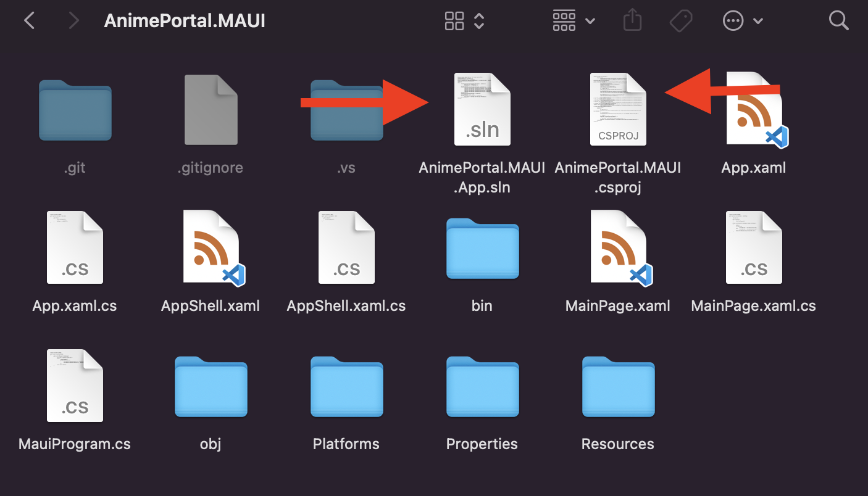The width and height of the screenshot is (868, 496).
Task: Click the 'Resources' folder name label
Action: point(618,444)
